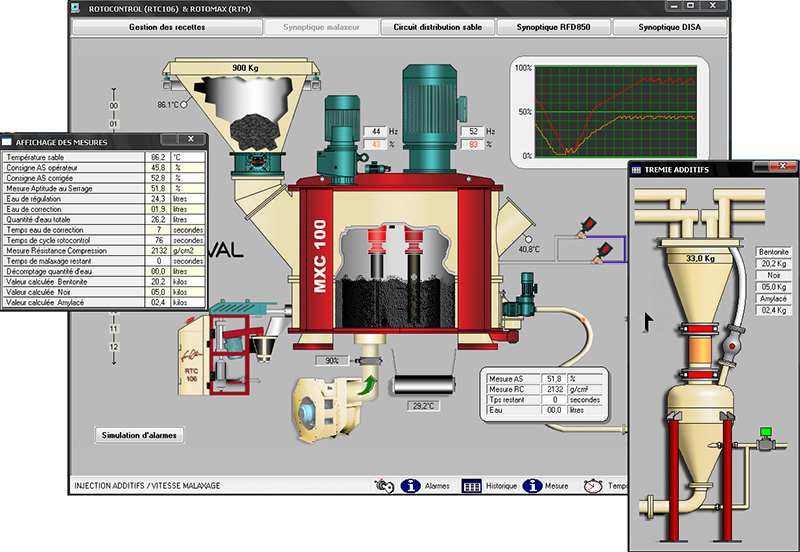800x552 pixels.
Task: Click the Mesure info icon
Action: [532, 486]
